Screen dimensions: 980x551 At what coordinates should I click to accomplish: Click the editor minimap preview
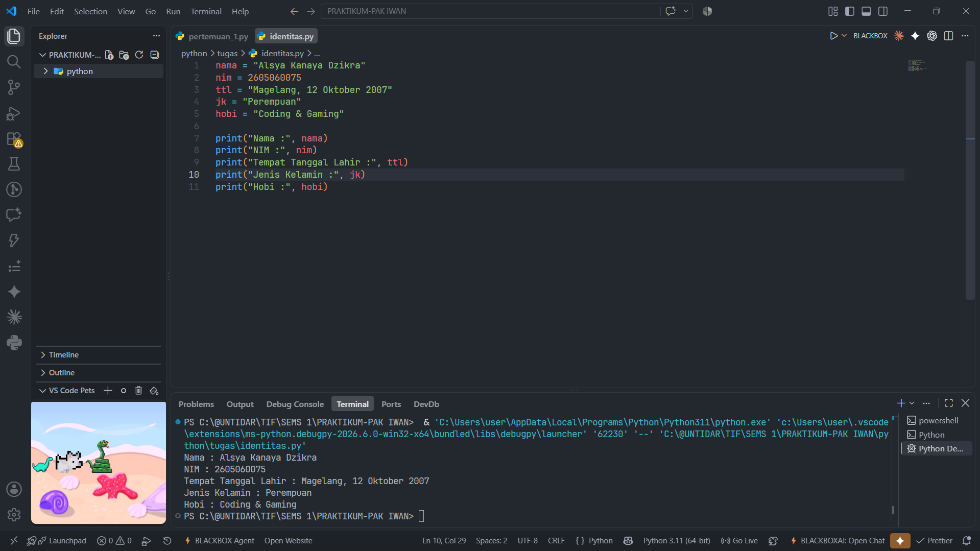coord(917,65)
